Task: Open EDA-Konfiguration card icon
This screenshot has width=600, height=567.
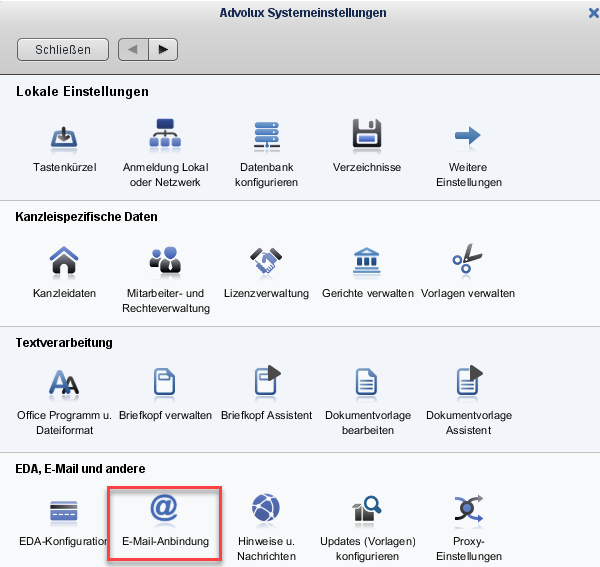Action: [64, 511]
